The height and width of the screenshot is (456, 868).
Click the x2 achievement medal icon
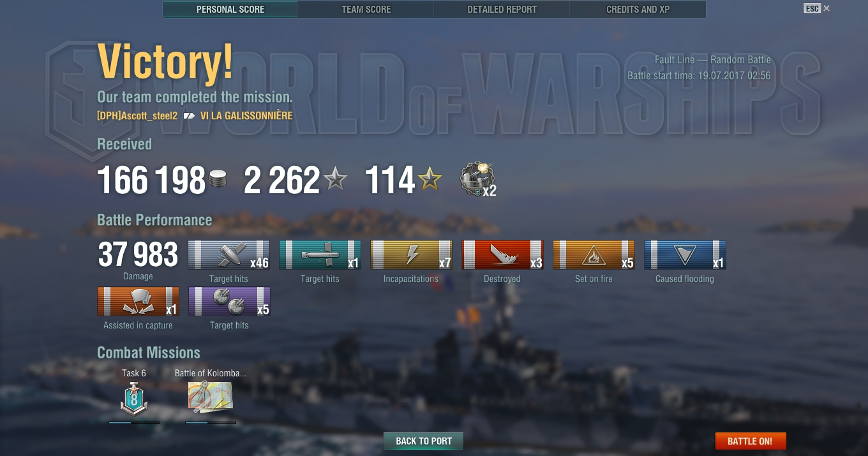[x=478, y=179]
